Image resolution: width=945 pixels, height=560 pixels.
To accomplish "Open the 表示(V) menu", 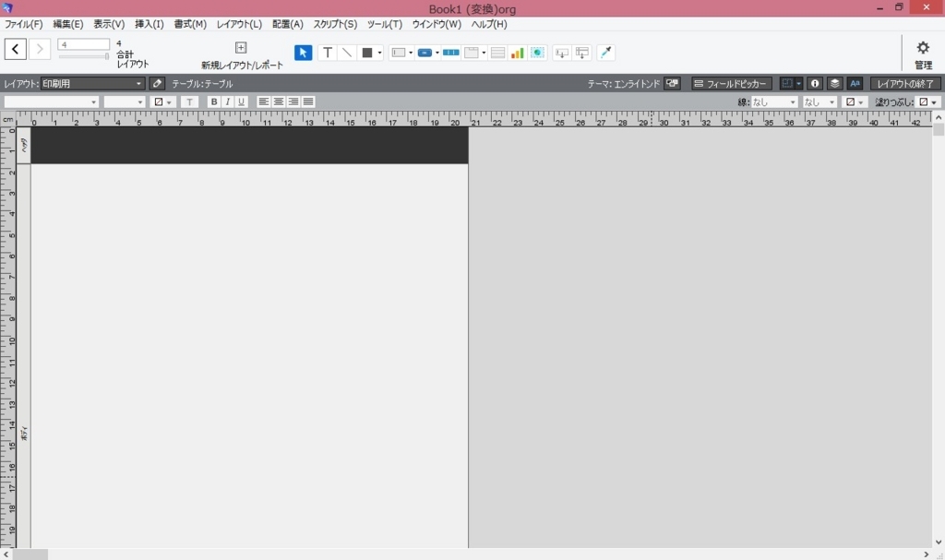I will 109,24.
